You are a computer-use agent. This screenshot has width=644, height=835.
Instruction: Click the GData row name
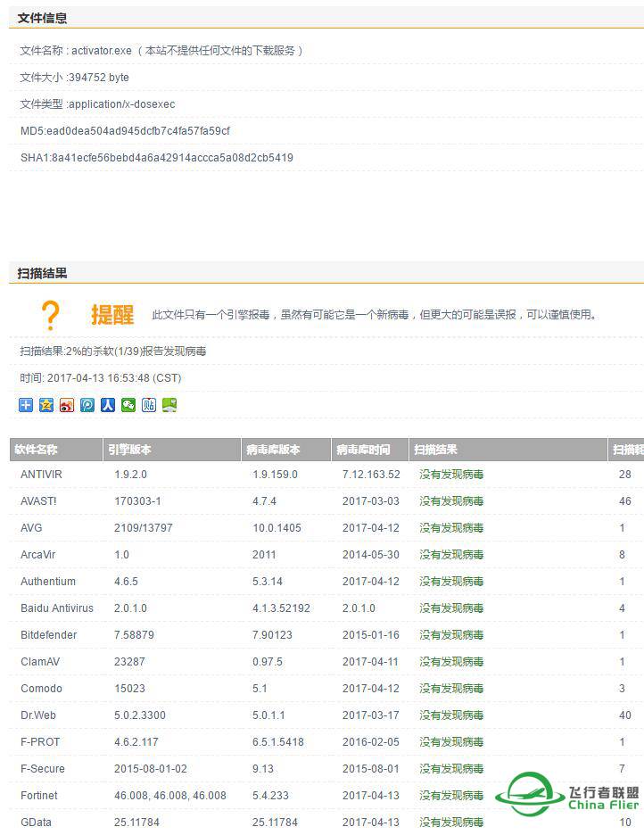click(x=36, y=823)
